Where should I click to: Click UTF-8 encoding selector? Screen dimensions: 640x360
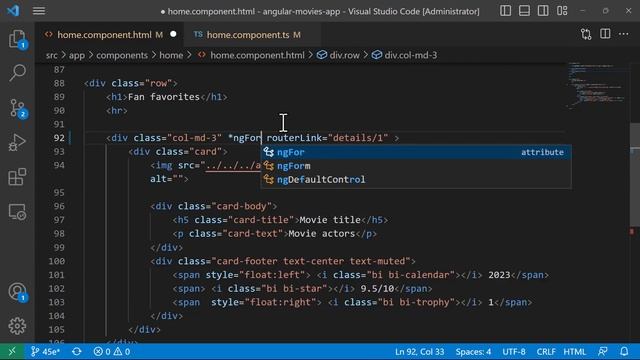click(x=514, y=351)
